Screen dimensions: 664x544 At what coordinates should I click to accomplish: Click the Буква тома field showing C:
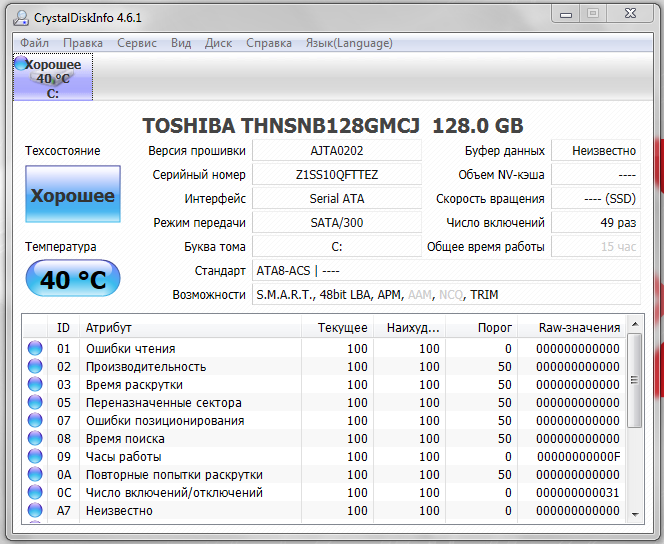[x=337, y=247]
